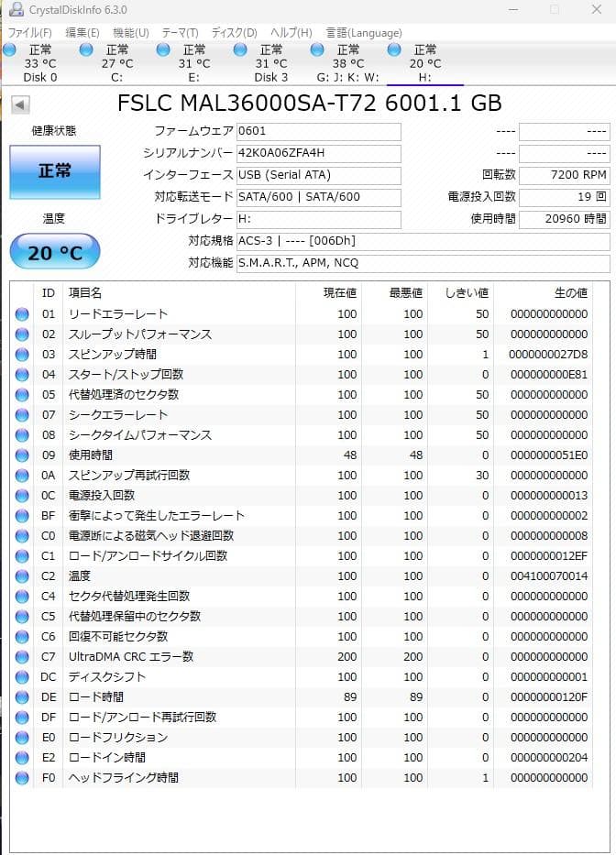Open the ディスク(D) menu

[x=235, y=33]
